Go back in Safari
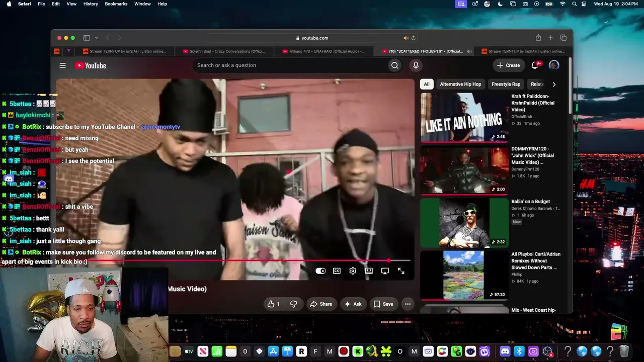 pyautogui.click(x=107, y=38)
